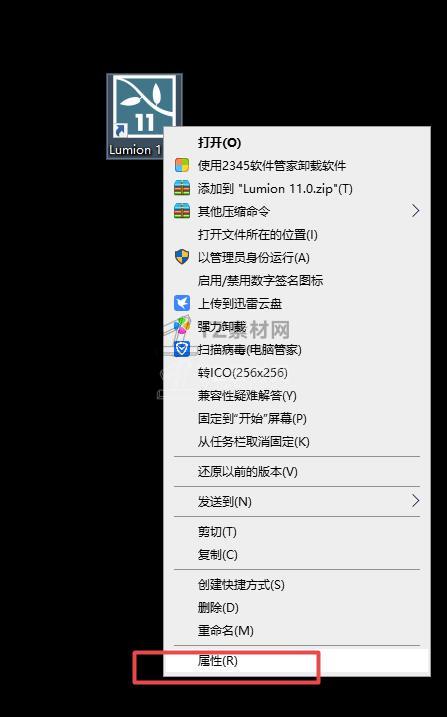Click 启用/禁用数字签名图标 option
Screen dimensions: 447x717
click(x=297, y=280)
